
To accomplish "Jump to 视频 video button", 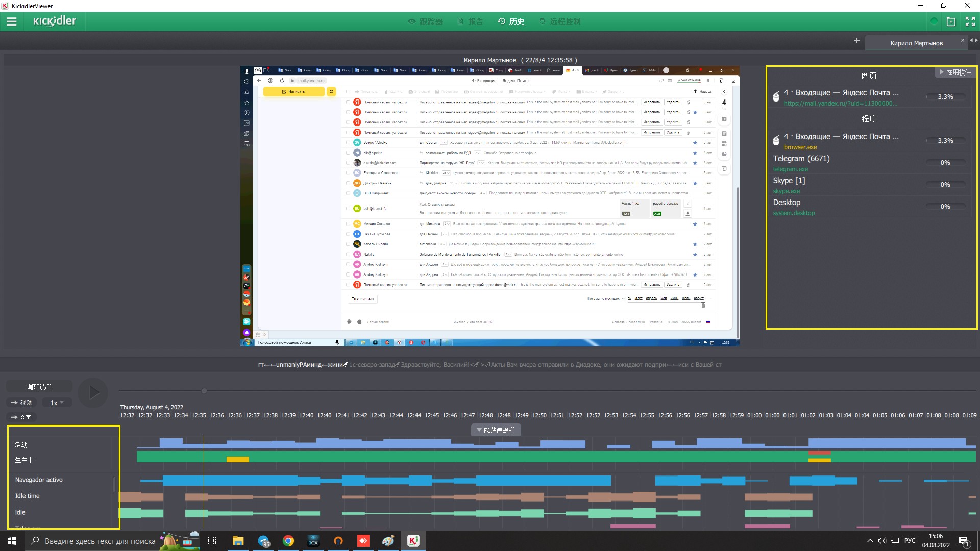I will (21, 403).
